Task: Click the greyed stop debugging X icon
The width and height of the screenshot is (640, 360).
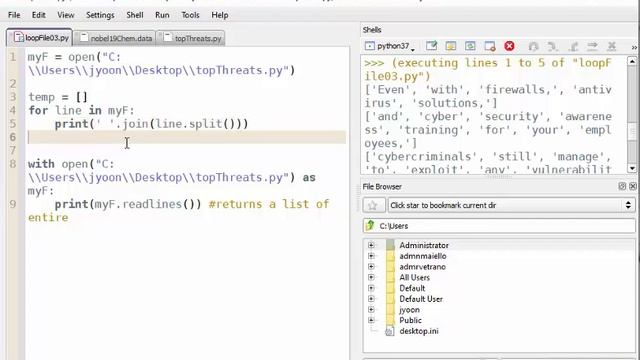Action: point(611,46)
